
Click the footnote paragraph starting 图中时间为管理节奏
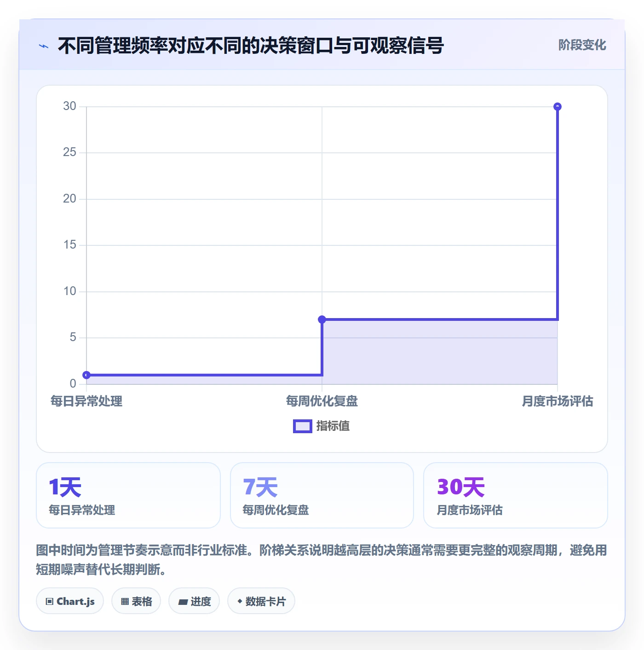(x=322, y=560)
